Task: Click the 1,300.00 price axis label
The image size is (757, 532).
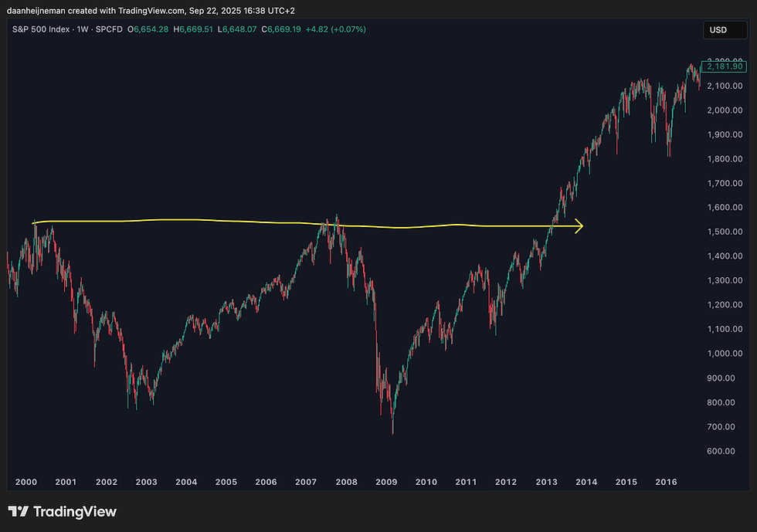Action: point(725,280)
